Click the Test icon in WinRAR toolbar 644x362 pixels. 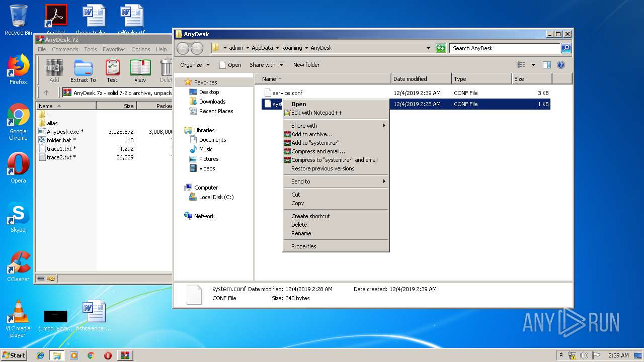point(112,70)
